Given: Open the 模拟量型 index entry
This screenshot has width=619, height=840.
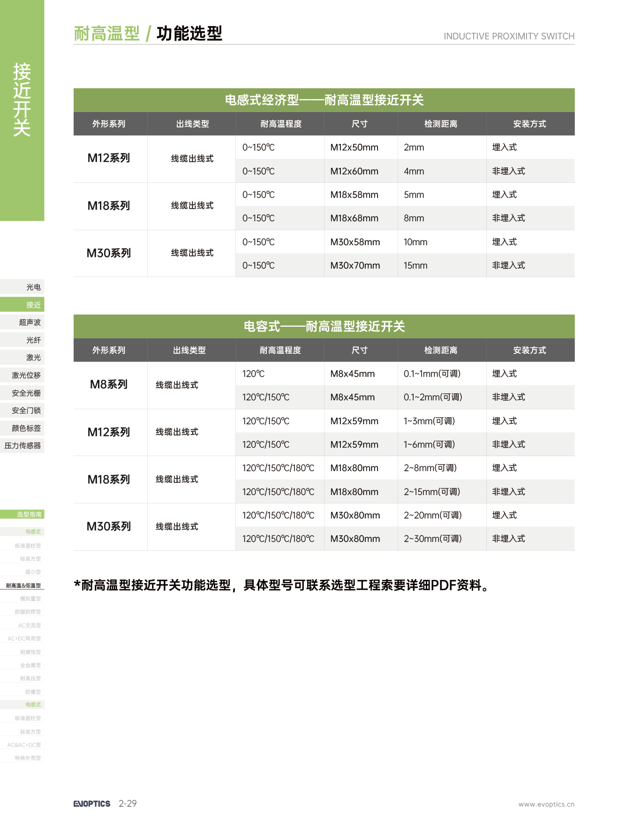Looking at the screenshot, I should click(x=30, y=599).
